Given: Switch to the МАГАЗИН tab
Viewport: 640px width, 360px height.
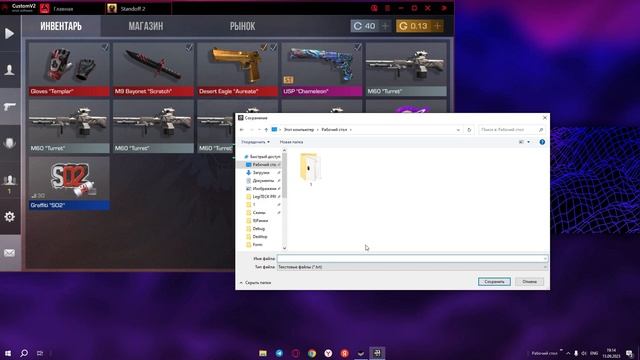Looking at the screenshot, I should [146, 27].
